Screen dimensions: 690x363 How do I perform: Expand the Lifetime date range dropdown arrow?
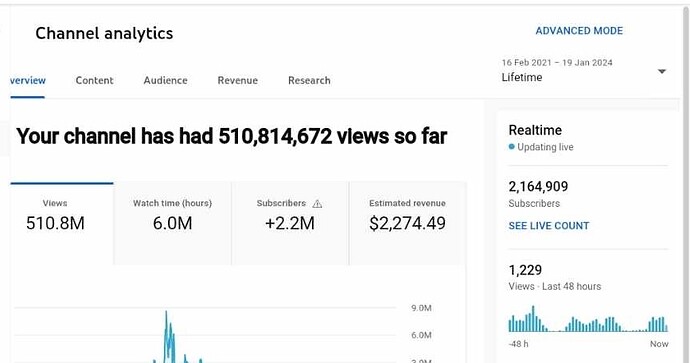[661, 71]
